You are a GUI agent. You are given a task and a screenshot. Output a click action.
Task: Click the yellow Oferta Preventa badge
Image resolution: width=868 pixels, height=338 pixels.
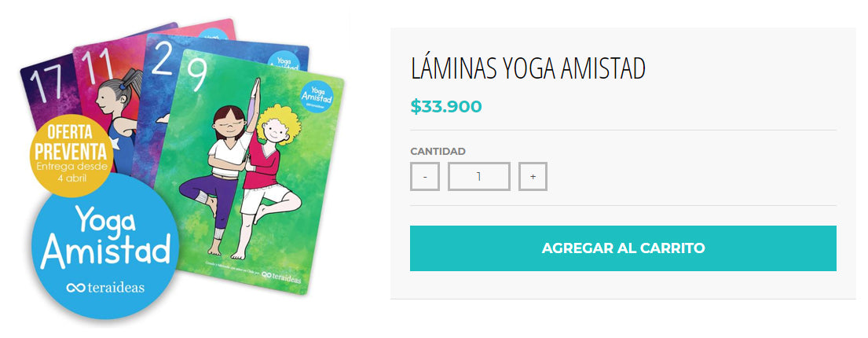coord(71,155)
